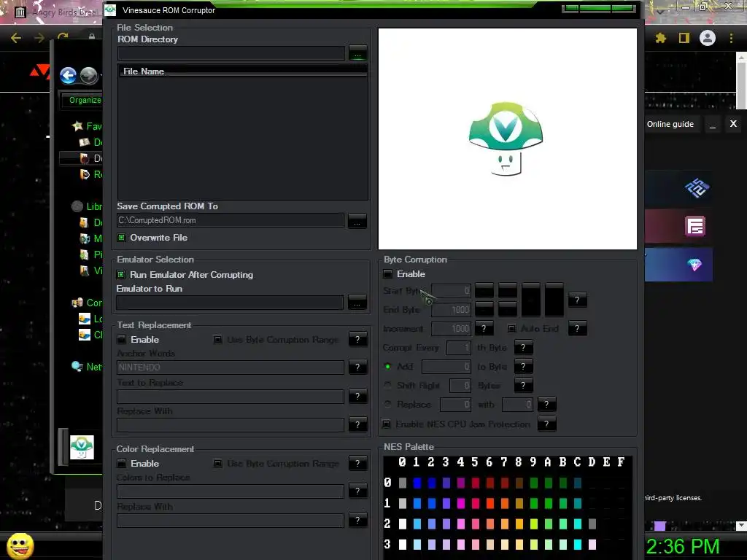747x560 pixels.
Task: Browse for the Emulator to Run
Action: 357,303
